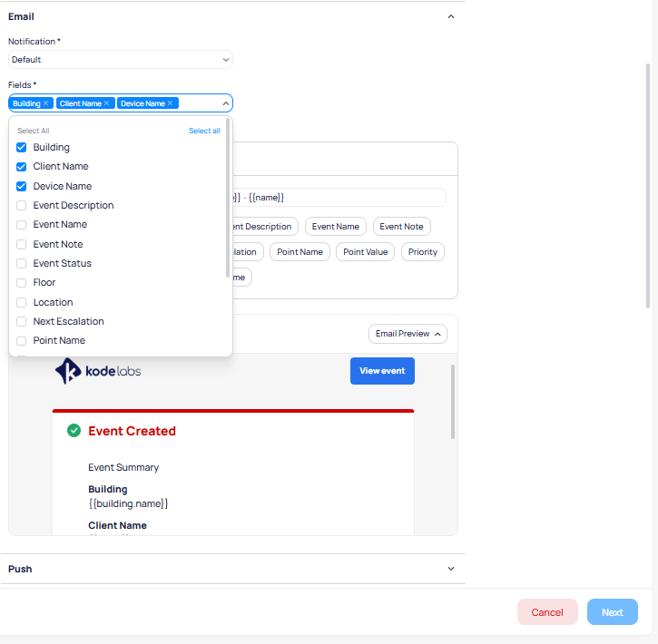Expand the Push section
Viewport: 658px width, 644px height.
451,569
